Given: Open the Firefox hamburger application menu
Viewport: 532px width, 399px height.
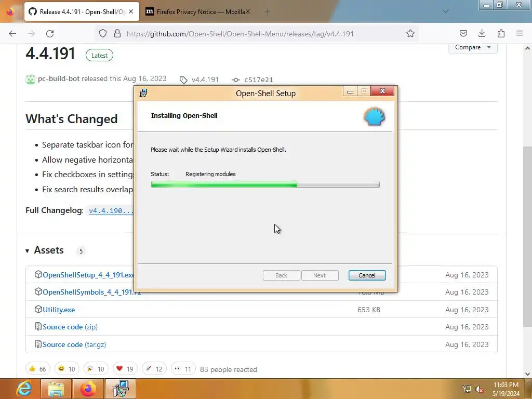Looking at the screenshot, I should click(x=520, y=33).
